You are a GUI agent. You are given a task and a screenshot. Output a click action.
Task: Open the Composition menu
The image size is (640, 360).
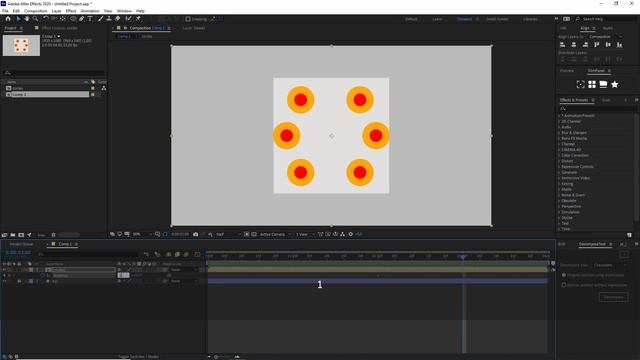coord(36,11)
